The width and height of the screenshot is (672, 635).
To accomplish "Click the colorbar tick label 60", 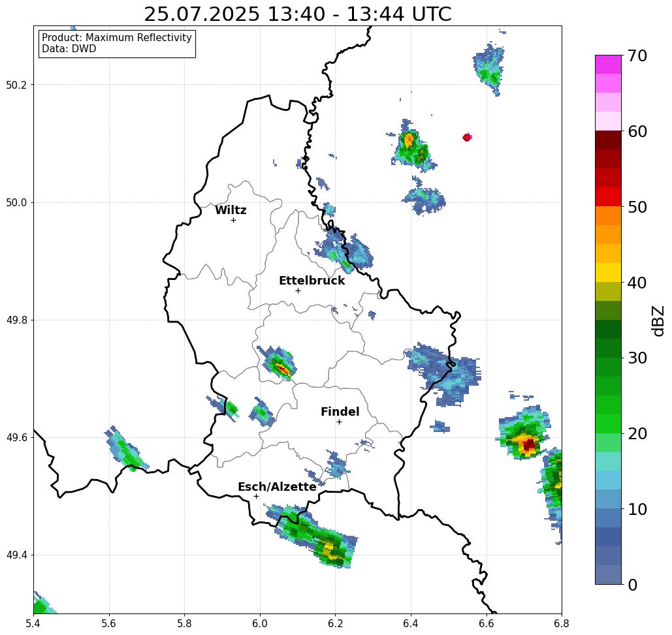I will coord(637,131).
